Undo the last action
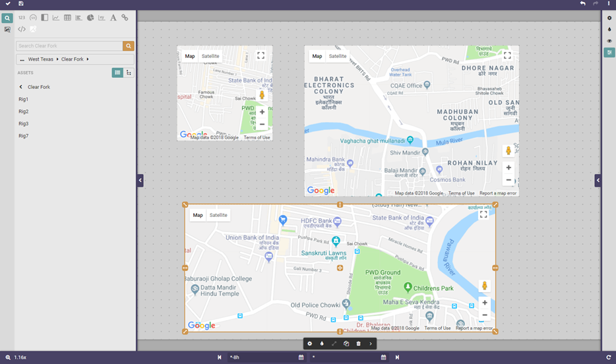The image size is (616, 364). click(582, 3)
